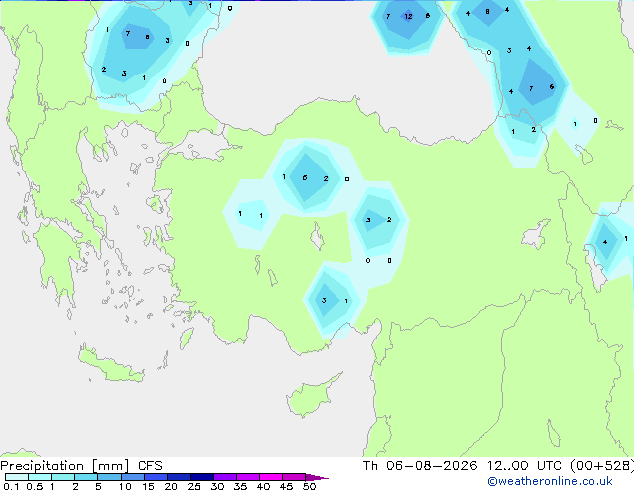Click the legend tick label '45'
Viewport: 634px width, 490px height.
pyautogui.click(x=286, y=486)
